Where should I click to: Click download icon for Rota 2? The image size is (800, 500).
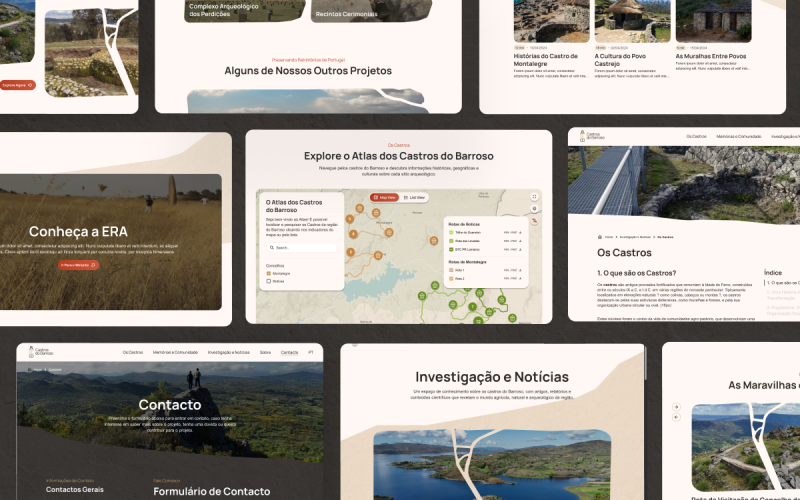tap(520, 279)
